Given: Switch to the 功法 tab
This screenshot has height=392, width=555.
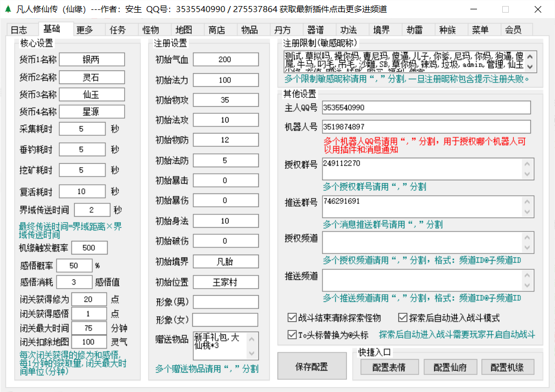Looking at the screenshot, I should (348, 30).
